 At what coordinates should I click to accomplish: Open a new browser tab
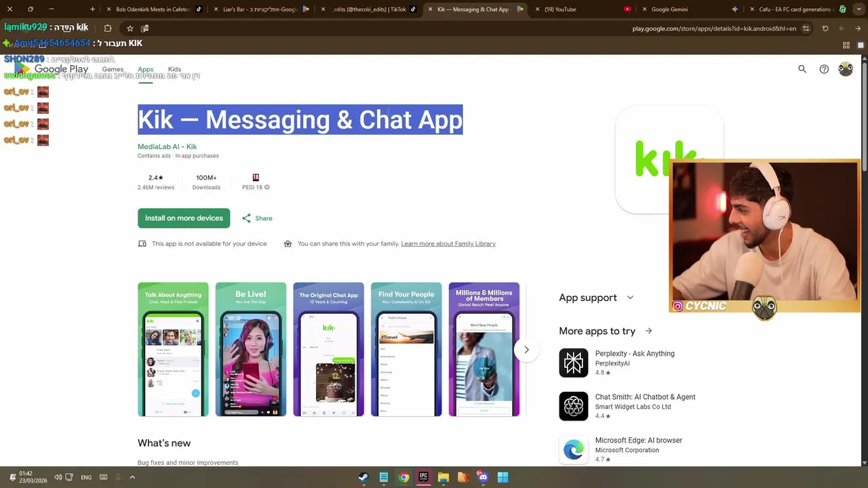click(x=92, y=9)
